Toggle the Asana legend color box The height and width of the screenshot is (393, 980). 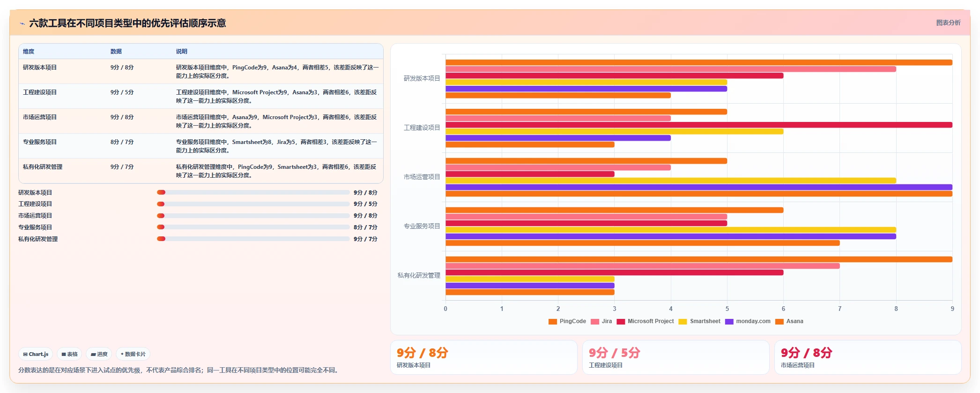click(x=780, y=321)
